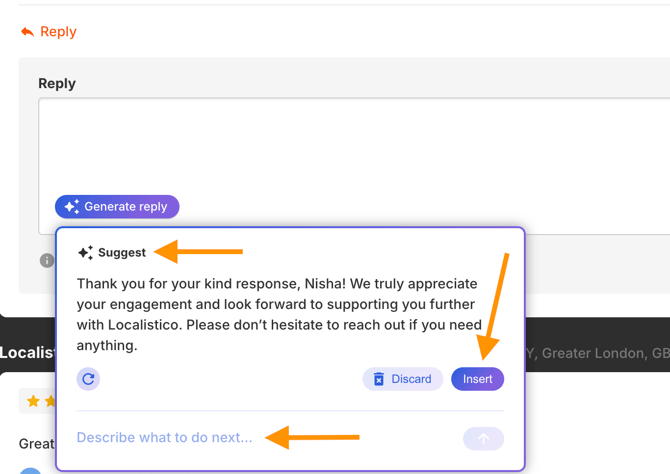The height and width of the screenshot is (474, 670).
Task: Submit the prompt with the up-arrow button
Action: click(x=483, y=438)
